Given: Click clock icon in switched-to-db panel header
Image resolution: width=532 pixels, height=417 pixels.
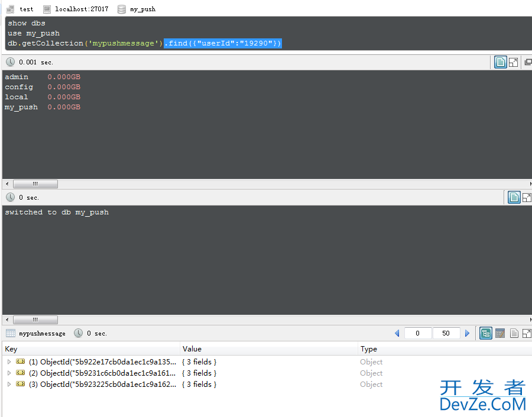Looking at the screenshot, I should (11, 197).
